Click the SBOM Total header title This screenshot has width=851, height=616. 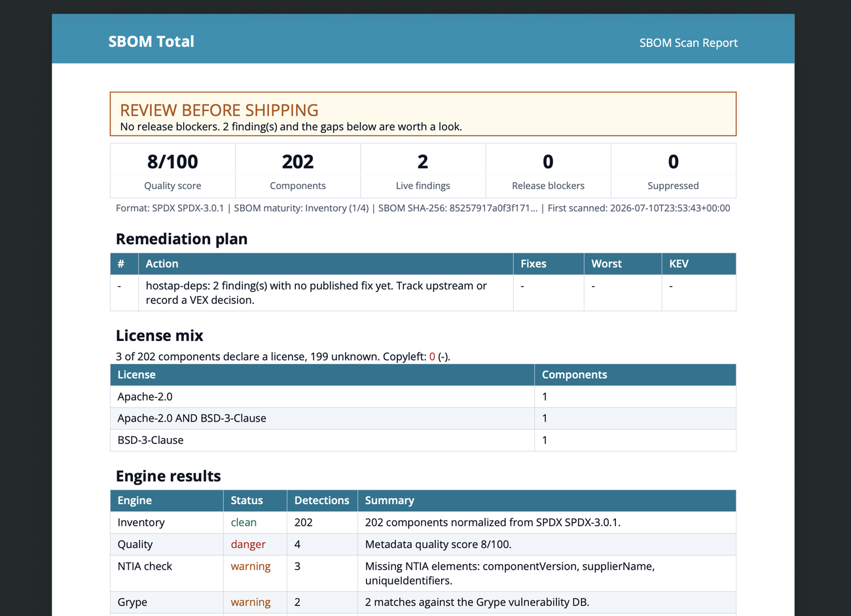[x=151, y=41]
